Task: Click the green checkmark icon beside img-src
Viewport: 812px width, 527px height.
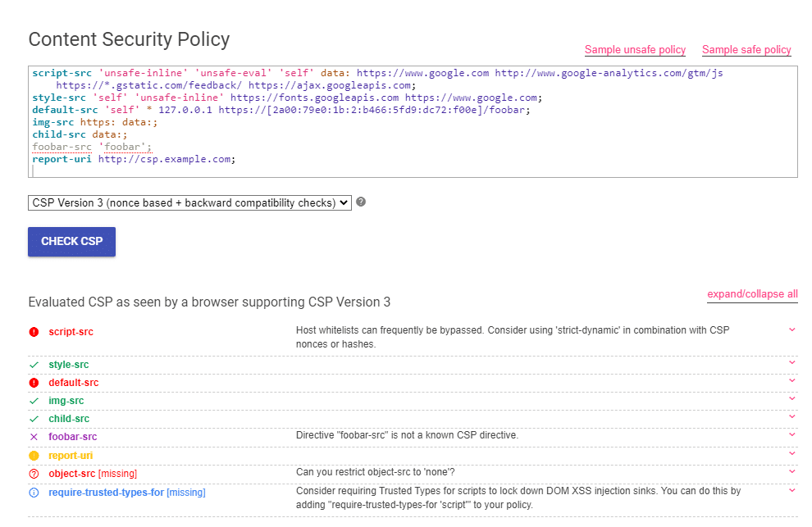Action: pyautogui.click(x=34, y=401)
